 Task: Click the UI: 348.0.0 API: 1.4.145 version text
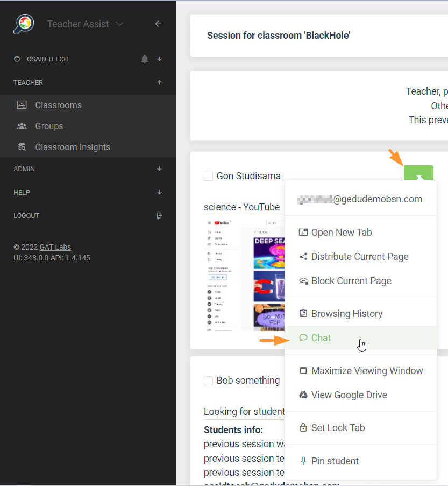click(x=52, y=258)
